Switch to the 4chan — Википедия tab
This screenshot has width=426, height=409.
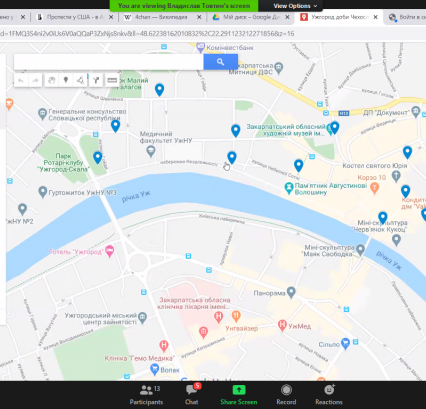[161, 17]
